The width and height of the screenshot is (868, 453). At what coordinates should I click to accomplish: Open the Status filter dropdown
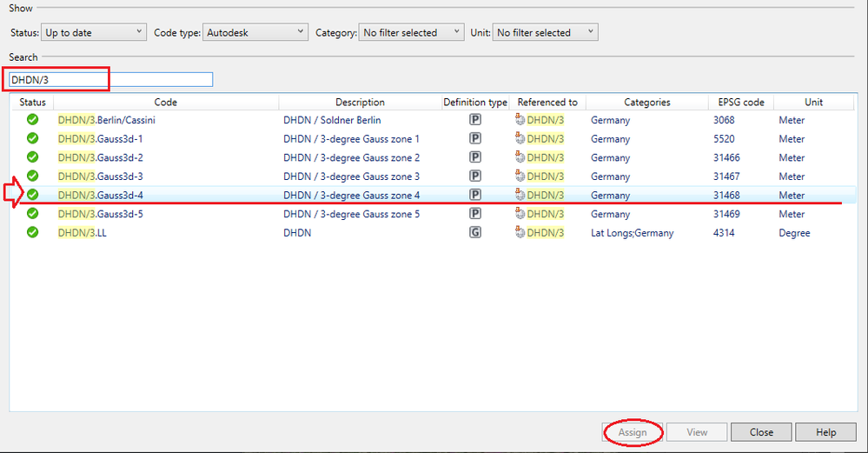click(94, 33)
